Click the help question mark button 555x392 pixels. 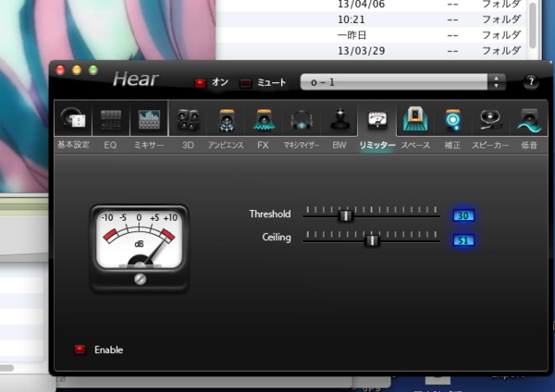(x=531, y=81)
